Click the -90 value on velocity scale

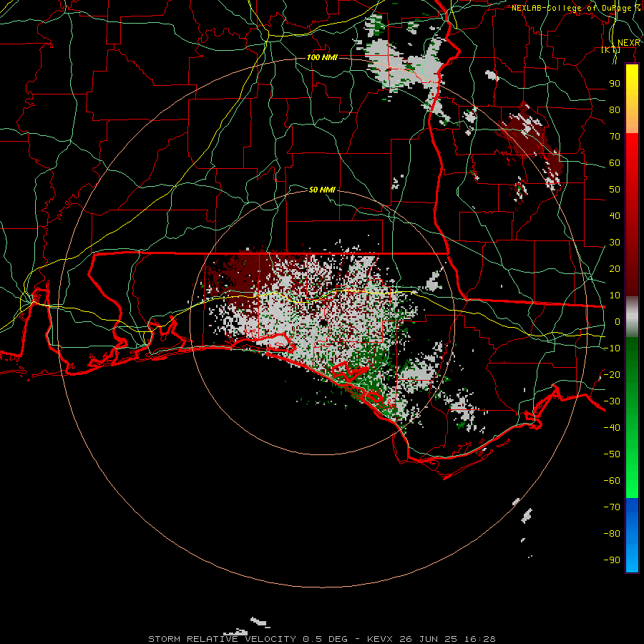[x=612, y=560]
